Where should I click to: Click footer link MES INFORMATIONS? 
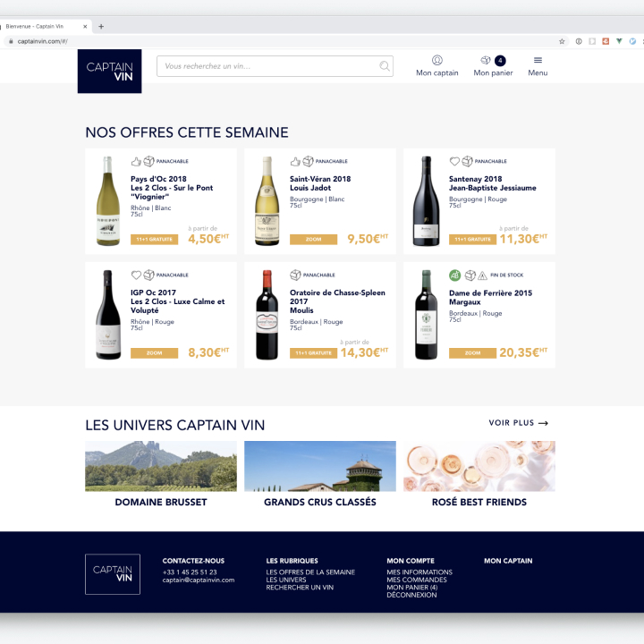point(419,572)
